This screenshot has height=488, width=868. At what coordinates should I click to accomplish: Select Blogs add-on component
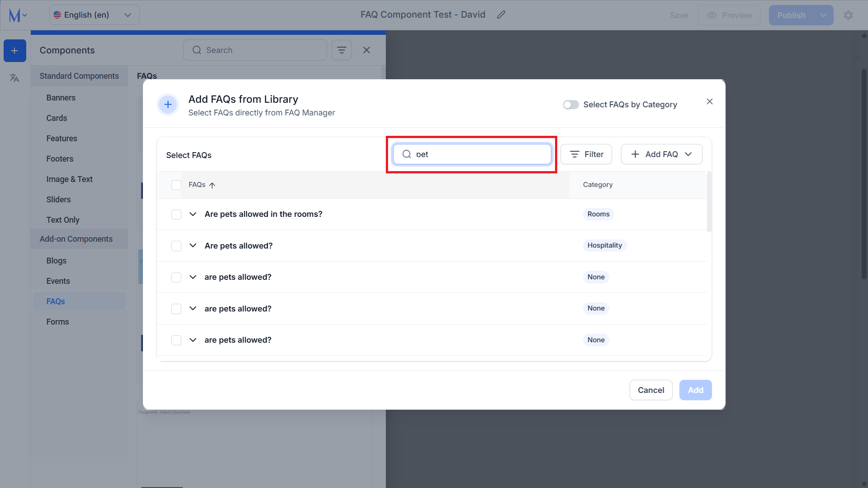tap(57, 261)
